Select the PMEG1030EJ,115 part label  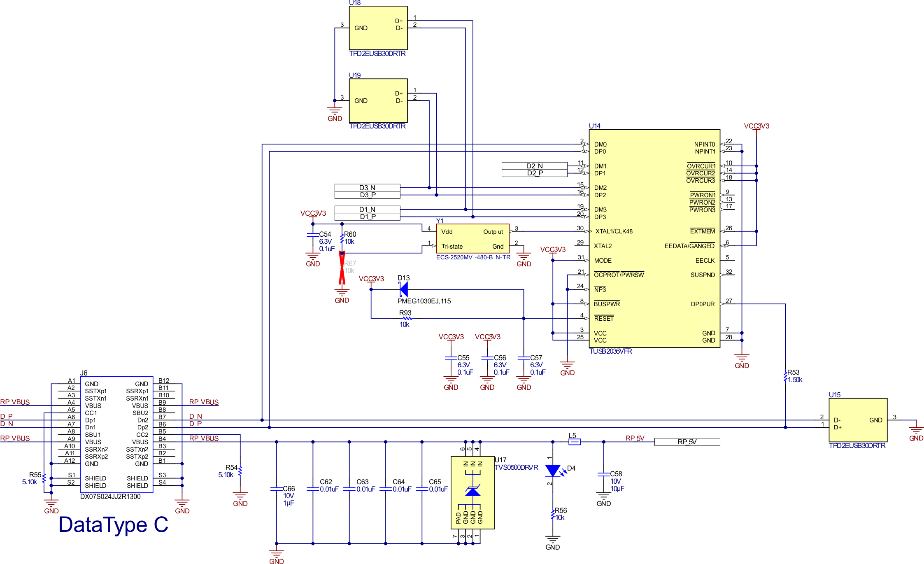pyautogui.click(x=424, y=301)
